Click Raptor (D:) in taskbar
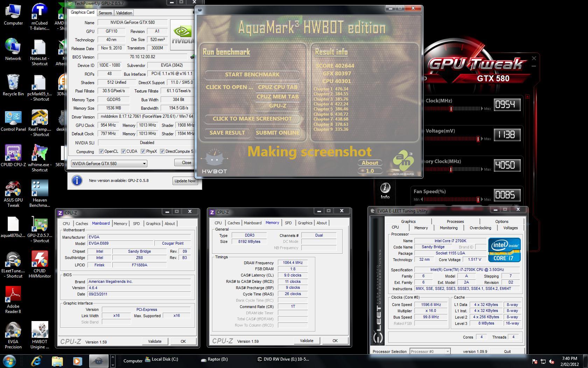588x368 pixels. click(214, 359)
